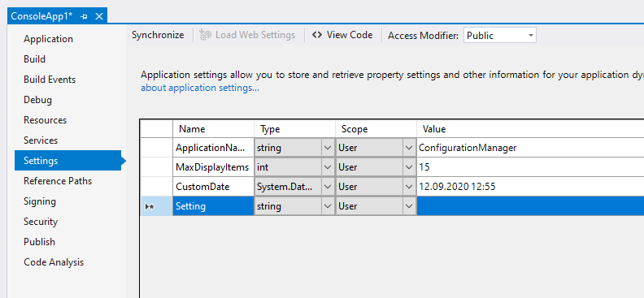
Task: Open the Reference Paths page
Action: tap(58, 181)
